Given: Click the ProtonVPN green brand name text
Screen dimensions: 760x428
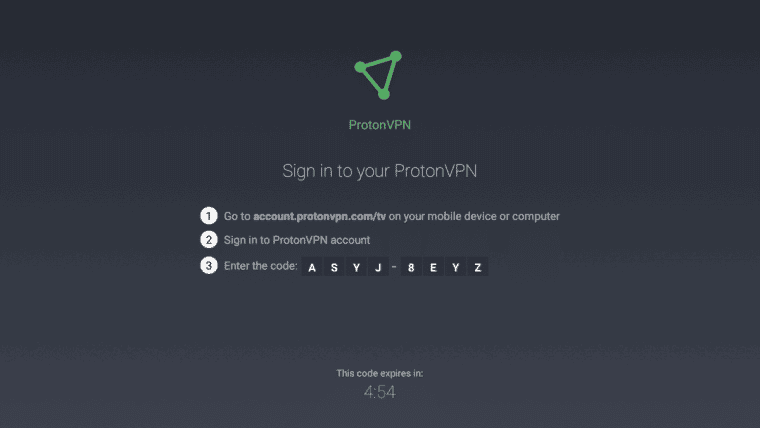Looking at the screenshot, I should click(380, 125).
